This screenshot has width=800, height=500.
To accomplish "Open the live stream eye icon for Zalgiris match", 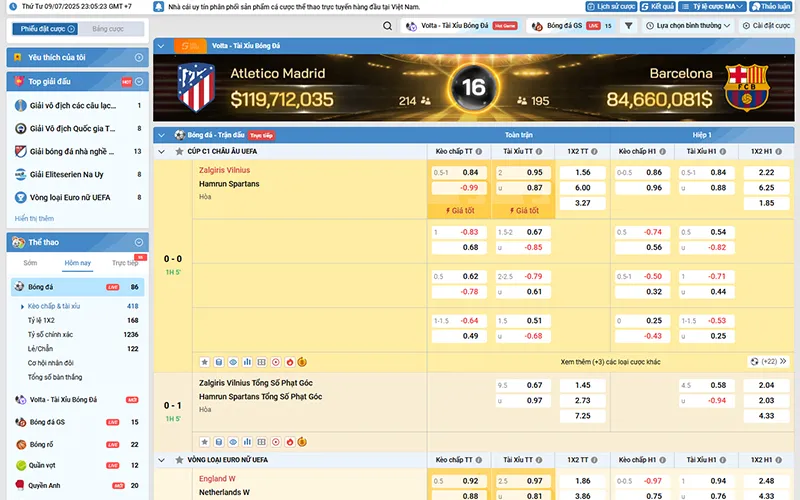I will click(233, 361).
